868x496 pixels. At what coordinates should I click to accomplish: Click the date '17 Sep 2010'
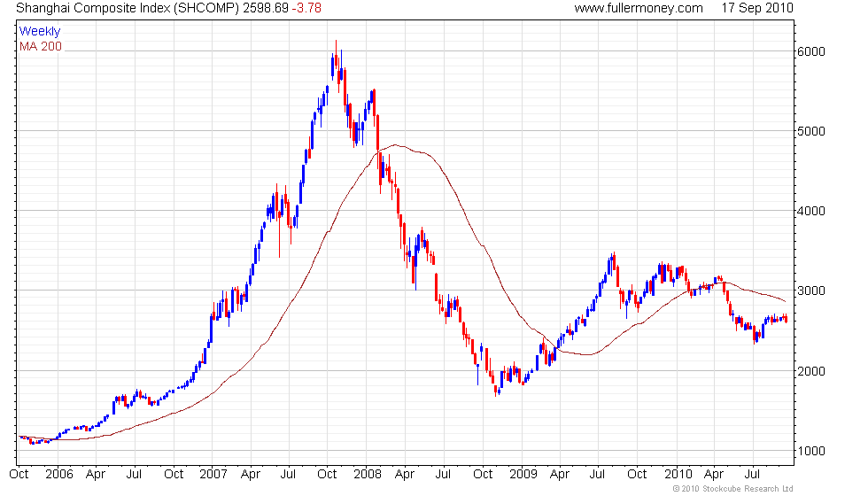click(757, 8)
